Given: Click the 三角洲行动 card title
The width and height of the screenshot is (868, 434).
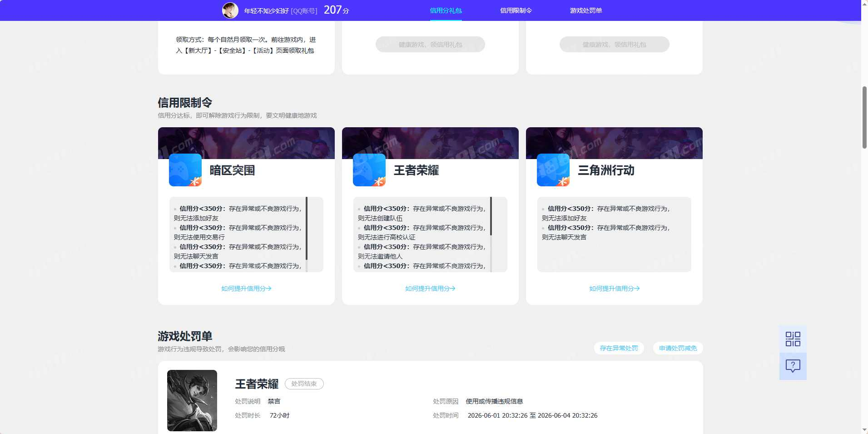Looking at the screenshot, I should (606, 170).
